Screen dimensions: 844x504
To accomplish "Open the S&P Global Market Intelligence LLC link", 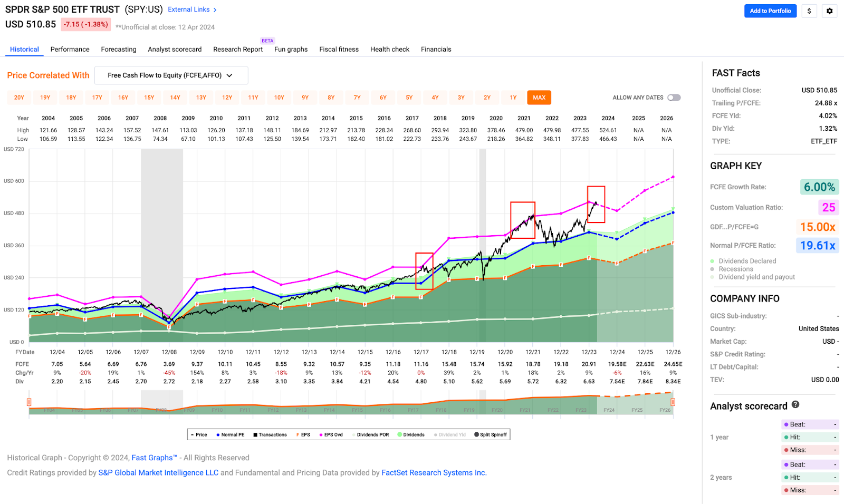I will (x=158, y=472).
